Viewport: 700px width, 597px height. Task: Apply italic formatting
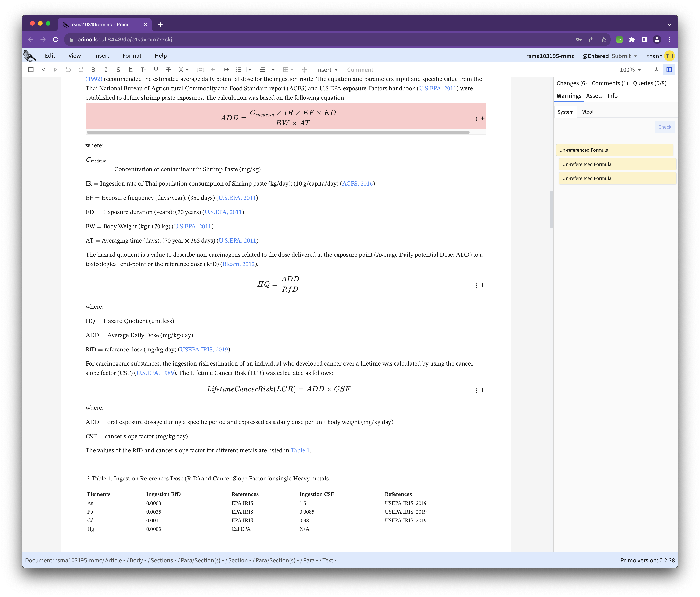(x=106, y=70)
